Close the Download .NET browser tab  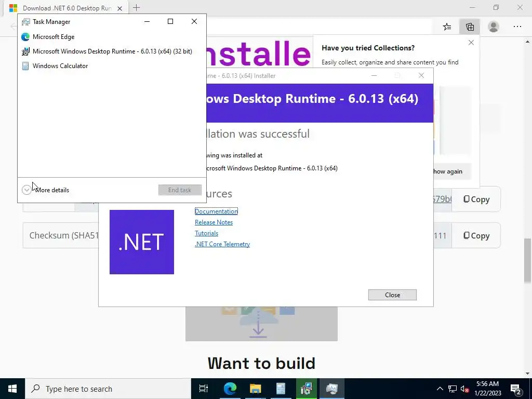(120, 8)
